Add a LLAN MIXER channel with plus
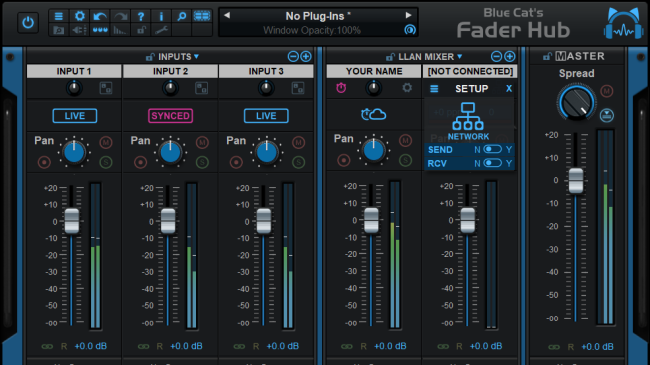This screenshot has width=650, height=365. click(509, 56)
